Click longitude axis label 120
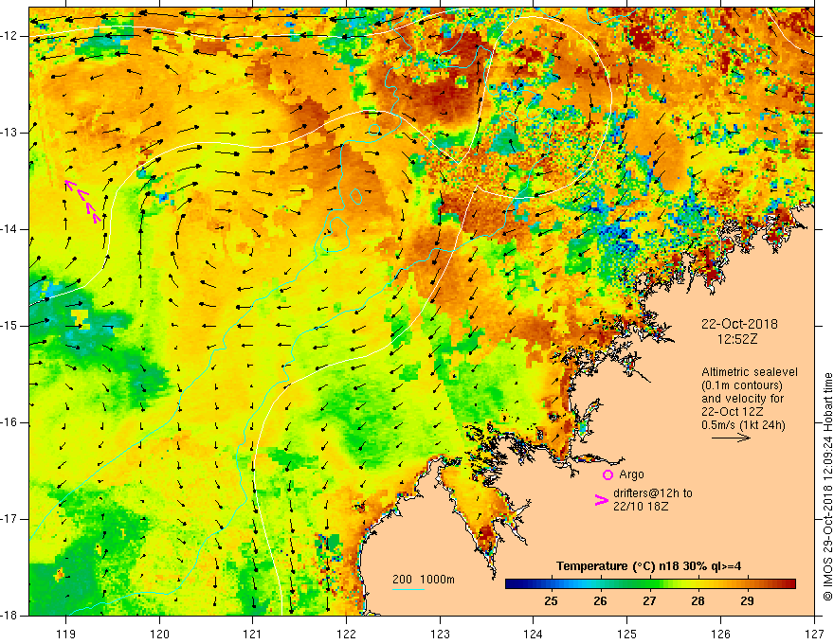This screenshot has width=834, height=644. point(159,634)
